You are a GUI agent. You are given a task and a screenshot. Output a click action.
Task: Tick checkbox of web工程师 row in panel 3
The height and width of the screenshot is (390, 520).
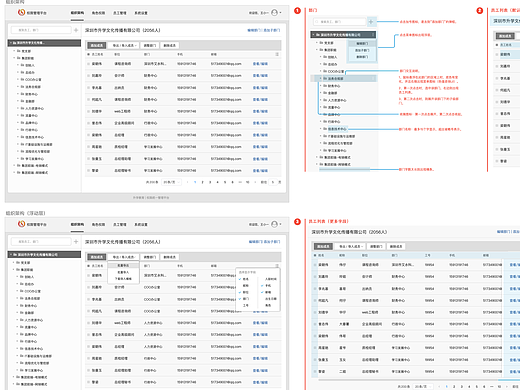315,312
